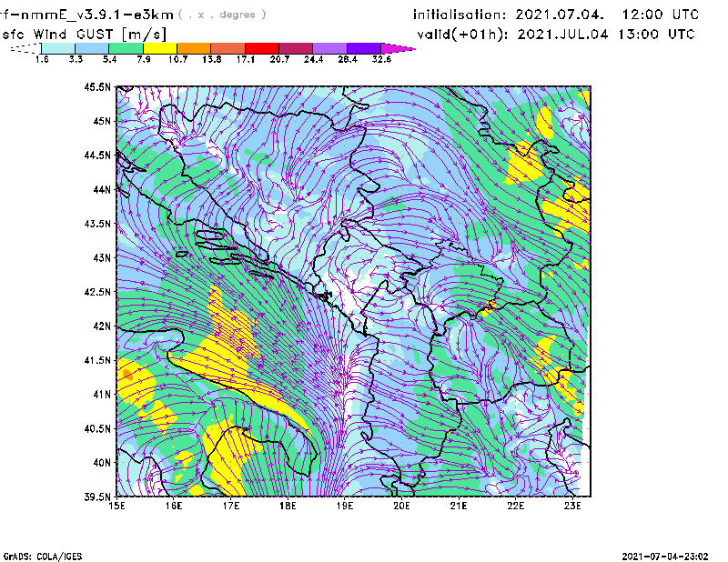
Task: Click the bright red legend color segment
Action: 262,48
